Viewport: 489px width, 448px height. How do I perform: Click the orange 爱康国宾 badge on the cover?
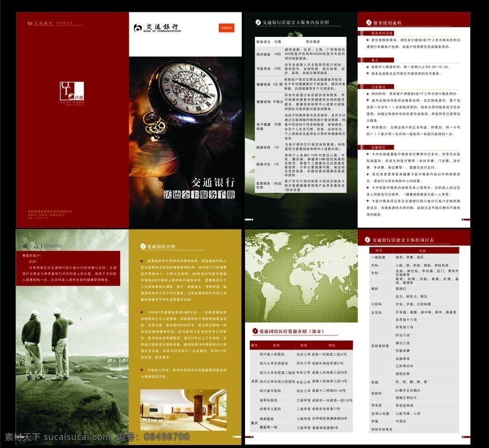point(226,28)
